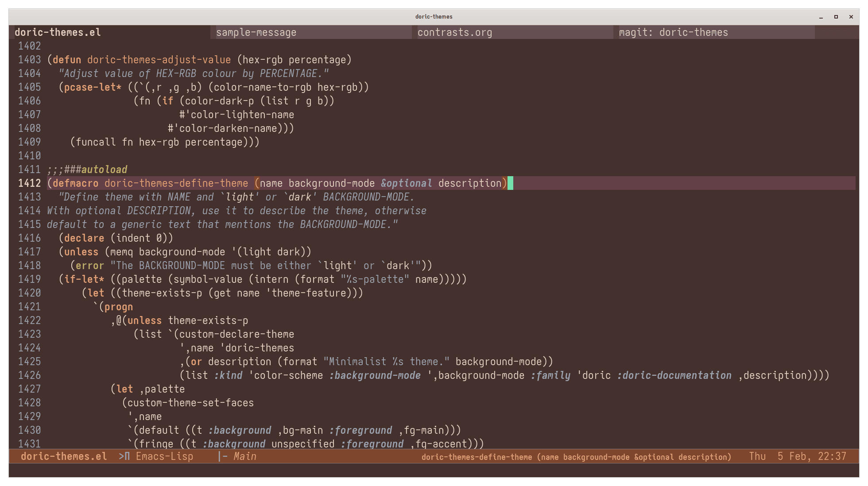Switch to the sample-message tab
The width and height of the screenshot is (868, 486).
[x=256, y=32]
